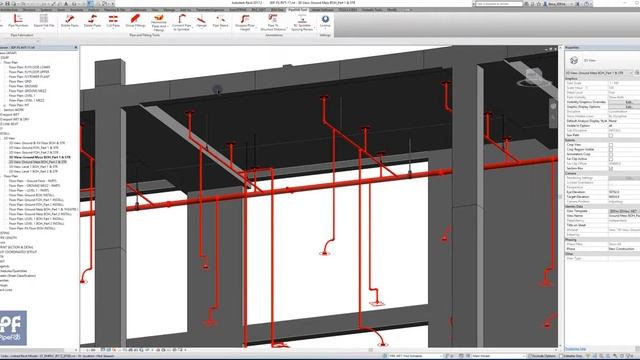
Task: Click the steering wheel navigation bar icon
Action: [x=553, y=106]
